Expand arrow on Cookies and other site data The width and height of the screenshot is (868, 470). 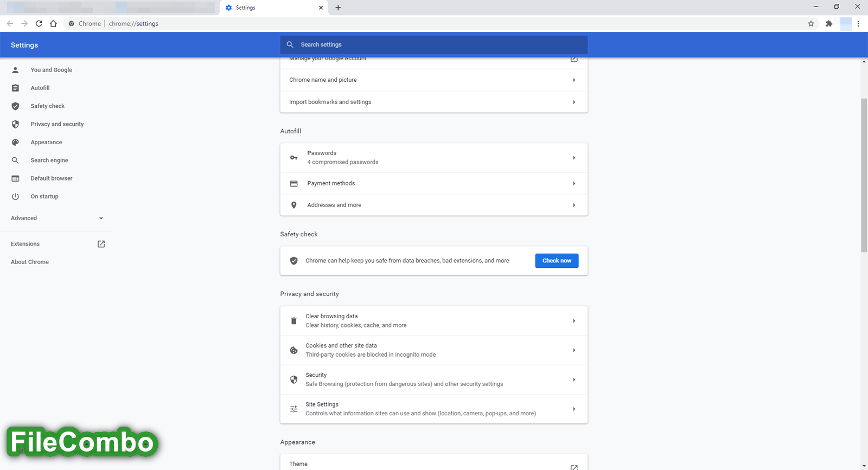click(x=574, y=350)
